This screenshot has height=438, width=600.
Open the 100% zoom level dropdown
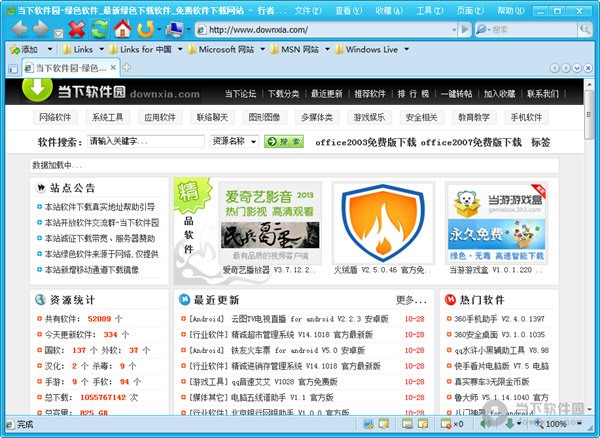(580, 423)
